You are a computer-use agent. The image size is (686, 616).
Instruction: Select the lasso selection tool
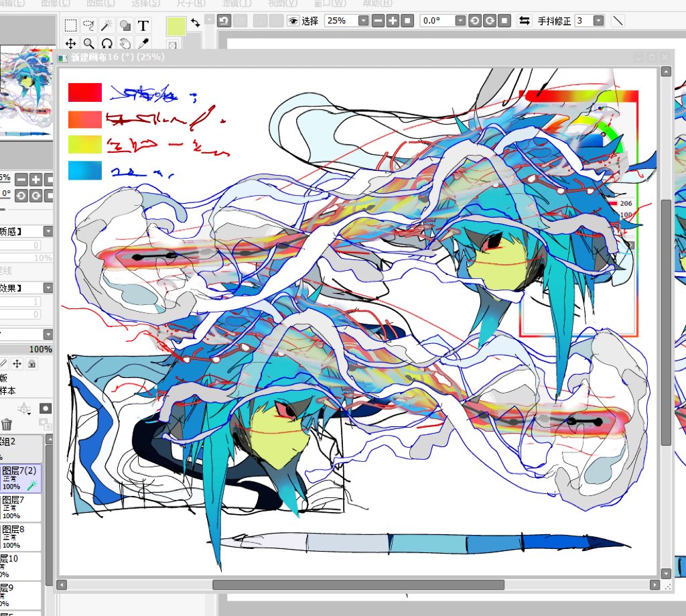(x=89, y=25)
